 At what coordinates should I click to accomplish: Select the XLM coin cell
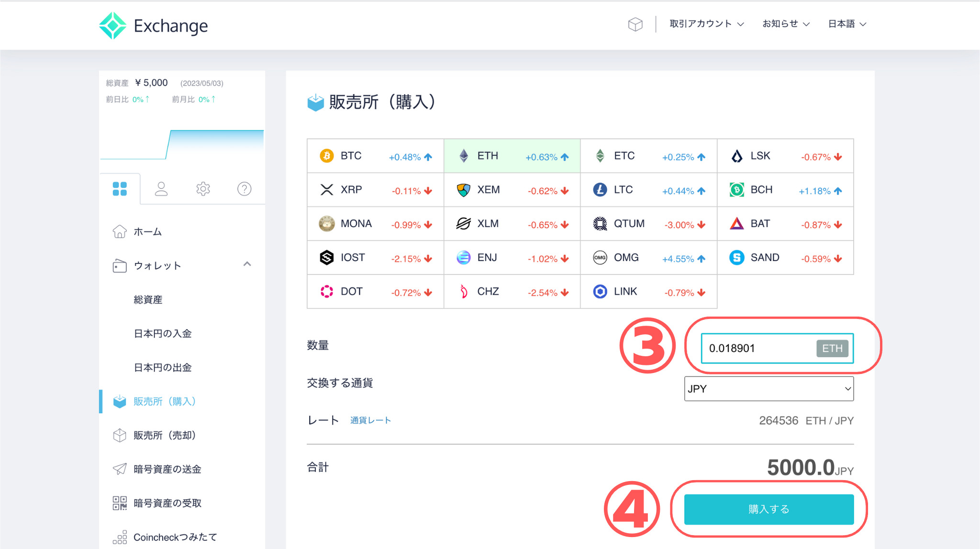click(512, 224)
